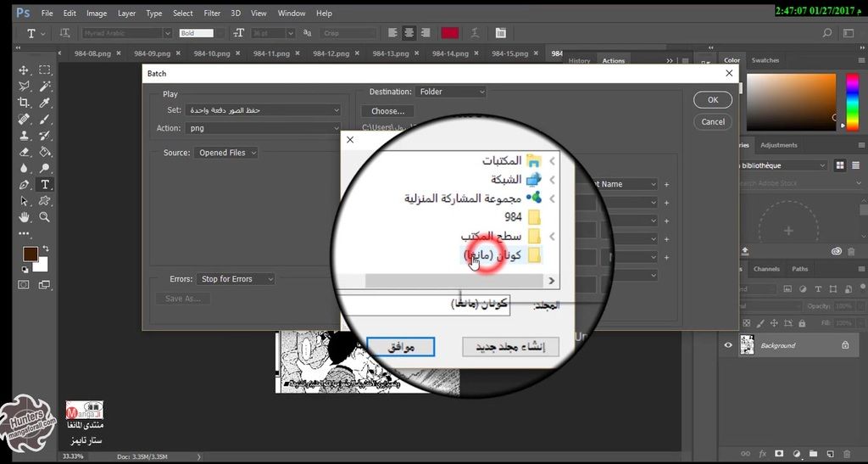Screen dimensions: 868x464
Task: Click the Create New Layer icon
Action: (830, 454)
